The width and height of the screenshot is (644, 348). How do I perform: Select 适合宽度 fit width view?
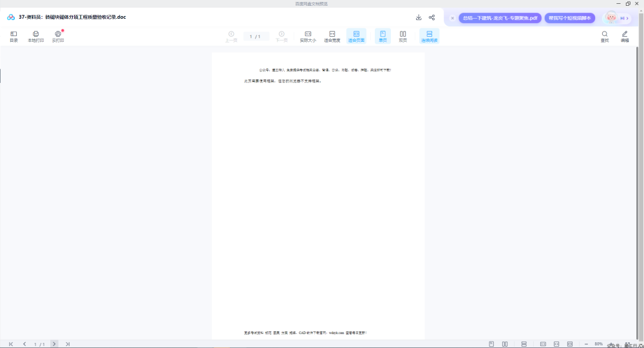click(332, 37)
